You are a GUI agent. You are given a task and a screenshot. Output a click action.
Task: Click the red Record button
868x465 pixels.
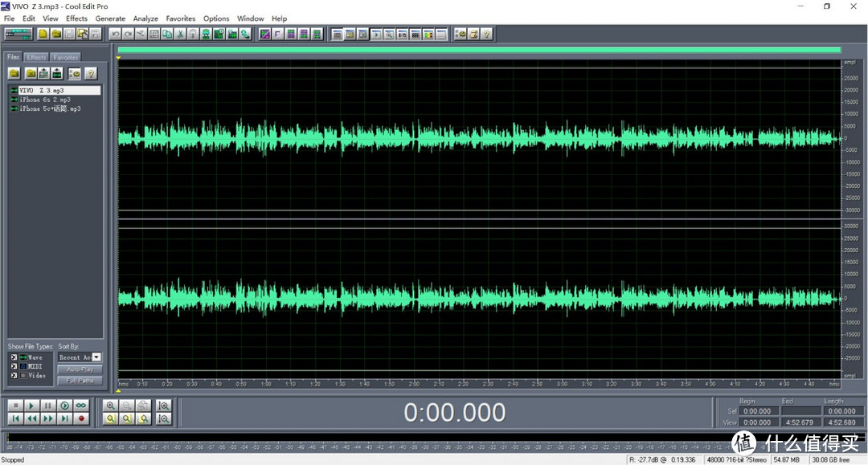click(81, 418)
